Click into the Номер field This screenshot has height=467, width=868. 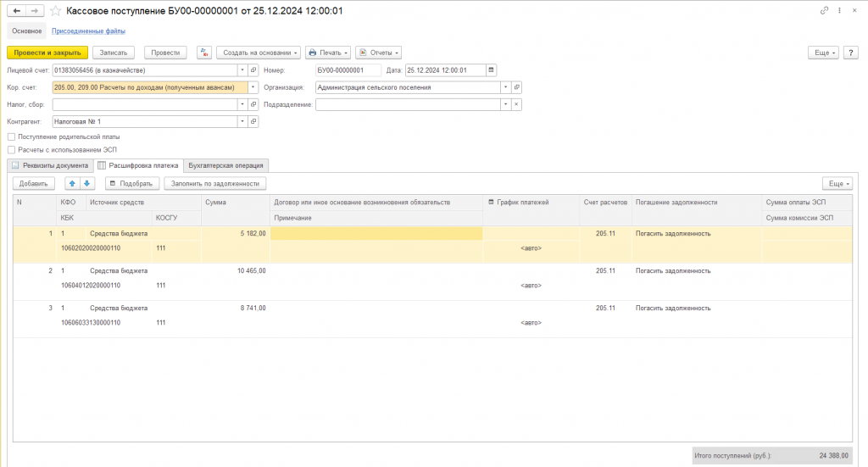click(x=348, y=70)
